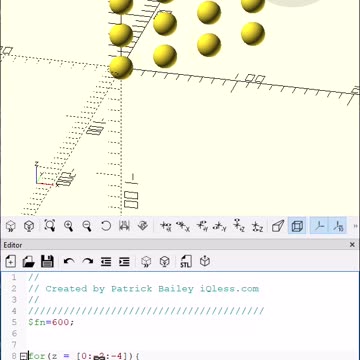Zoom out using the magnifier minus icon

[87, 226]
